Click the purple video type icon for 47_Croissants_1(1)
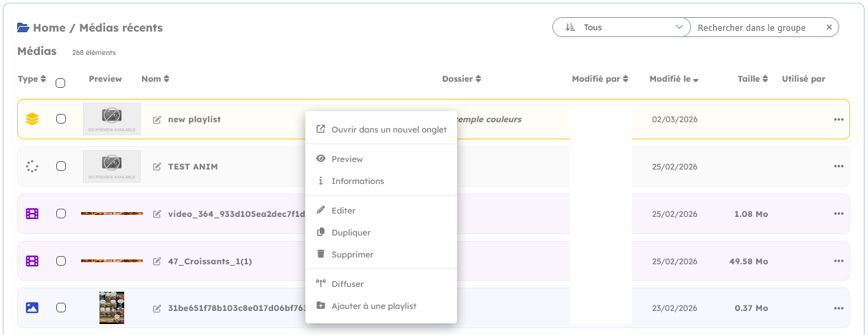Viewport: 868px width, 335px height. click(32, 262)
